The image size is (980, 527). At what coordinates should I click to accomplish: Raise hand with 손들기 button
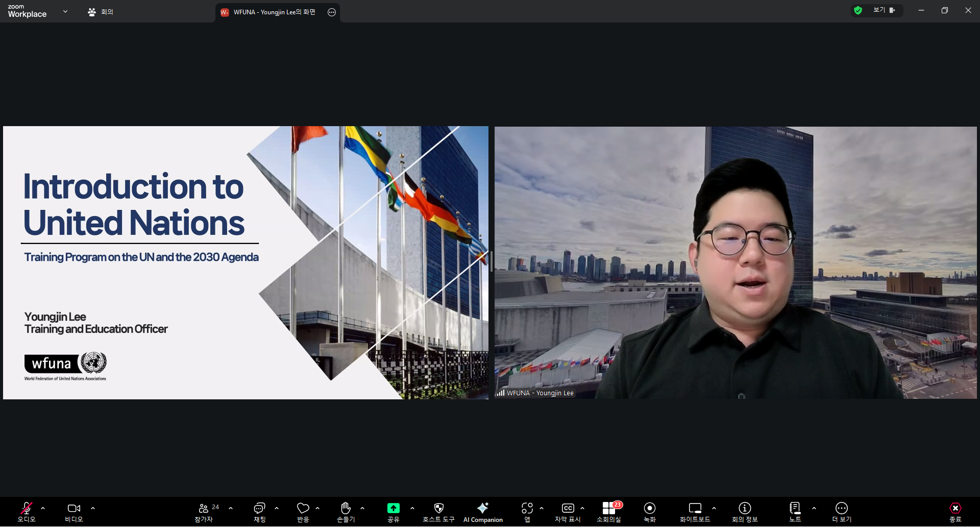(346, 512)
